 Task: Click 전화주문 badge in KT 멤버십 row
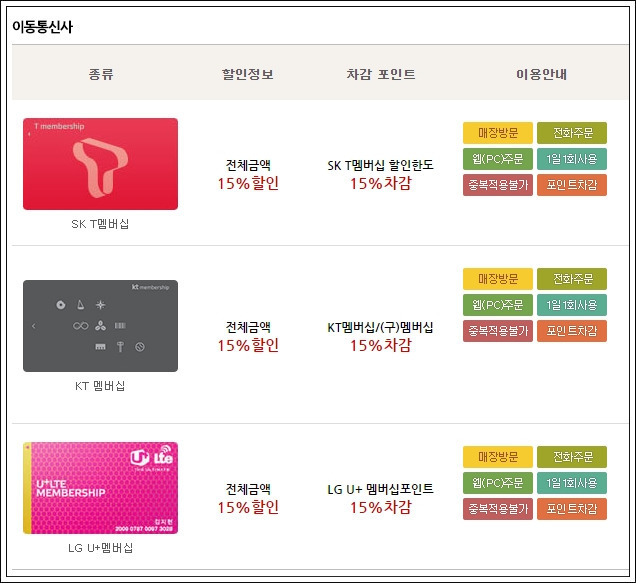[572, 279]
